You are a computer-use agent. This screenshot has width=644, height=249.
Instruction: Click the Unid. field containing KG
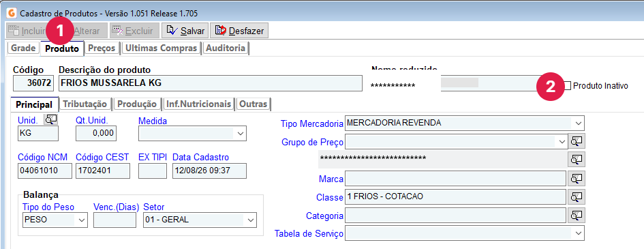pos(38,134)
